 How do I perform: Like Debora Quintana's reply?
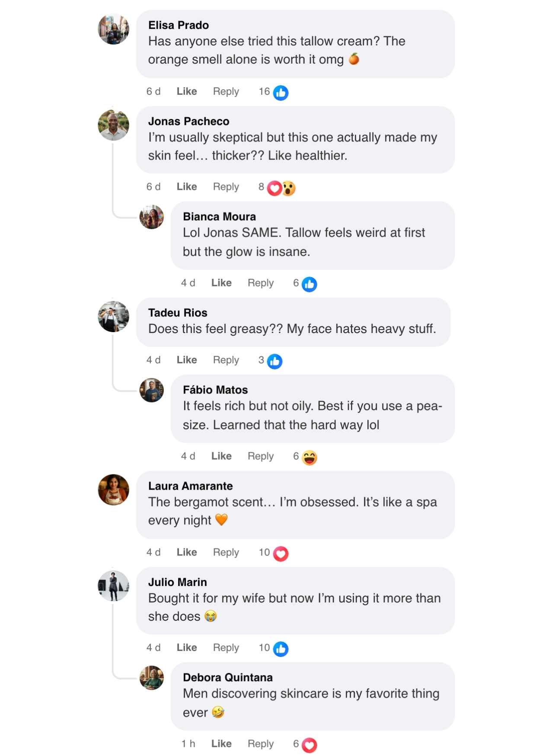(x=221, y=743)
